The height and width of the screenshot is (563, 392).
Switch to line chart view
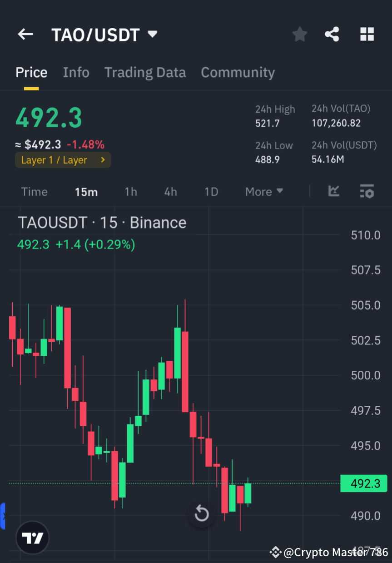click(334, 191)
